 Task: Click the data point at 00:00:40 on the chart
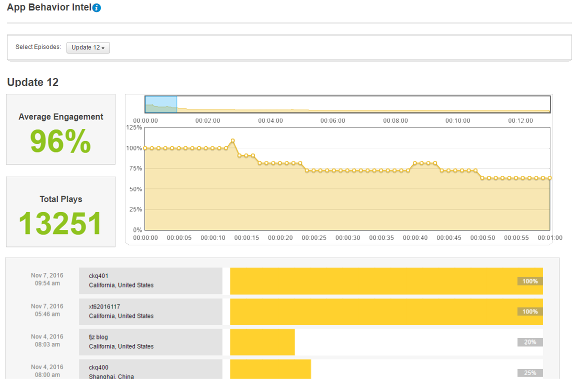pos(415,161)
